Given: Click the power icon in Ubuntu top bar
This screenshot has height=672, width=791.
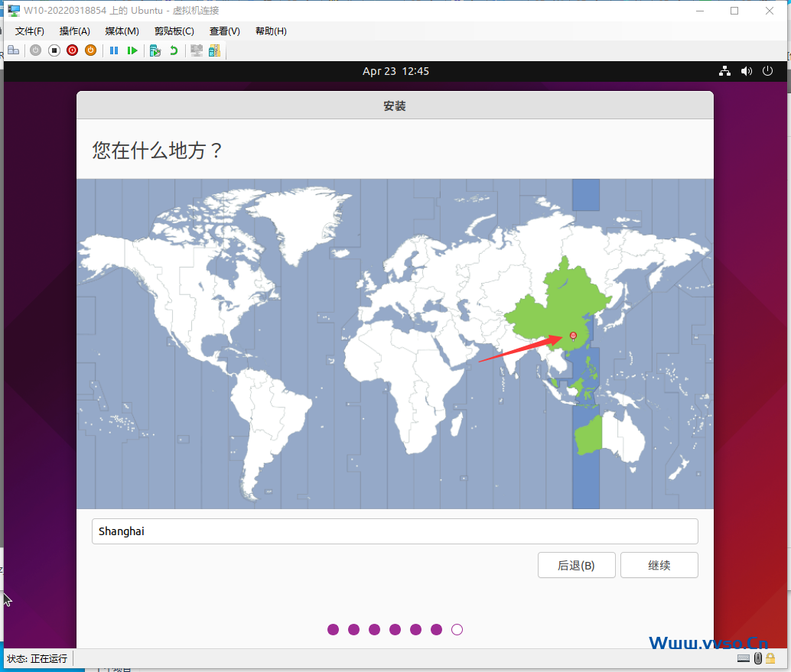Looking at the screenshot, I should [x=767, y=70].
